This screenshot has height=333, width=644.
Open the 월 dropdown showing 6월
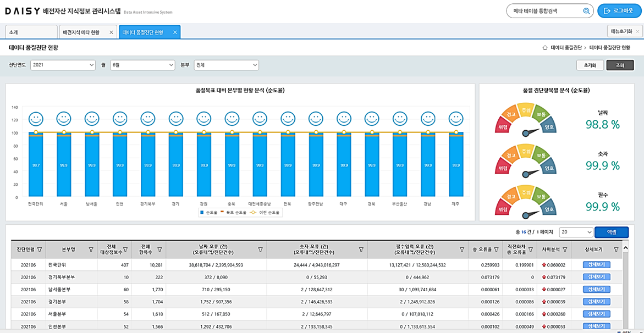(x=143, y=65)
